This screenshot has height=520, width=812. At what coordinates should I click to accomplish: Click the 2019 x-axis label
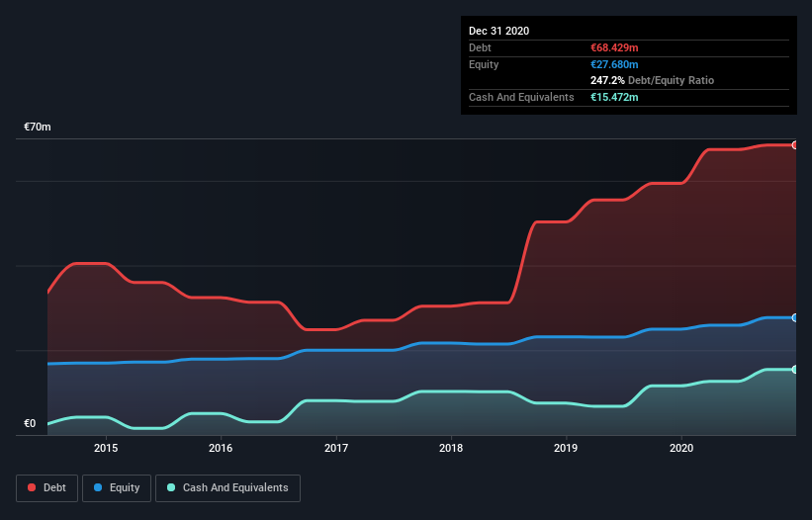(x=566, y=448)
